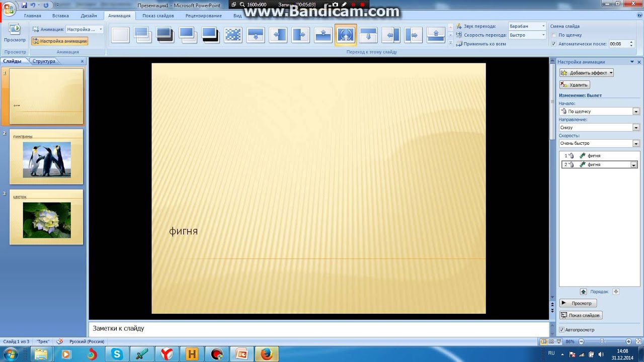The width and height of the screenshot is (644, 362).
Task: Move effect up with Порядок up arrow
Action: [584, 292]
